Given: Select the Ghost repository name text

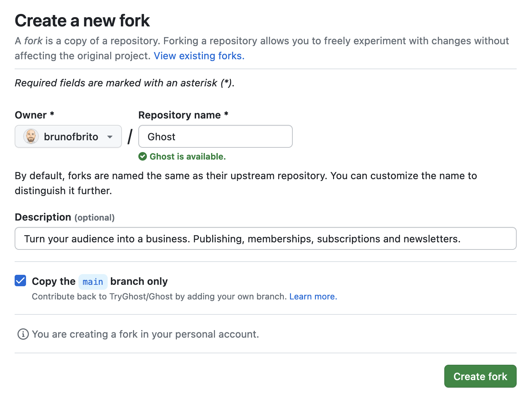Looking at the screenshot, I should [161, 136].
